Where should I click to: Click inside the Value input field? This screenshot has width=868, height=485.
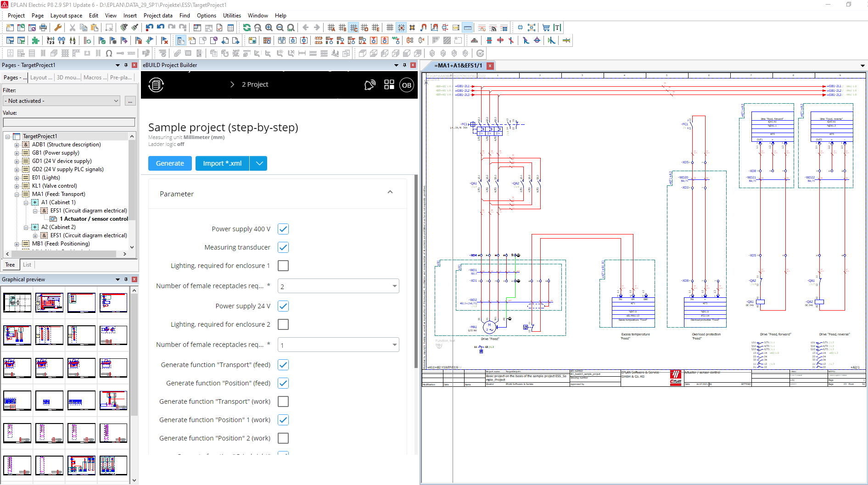pos(69,122)
